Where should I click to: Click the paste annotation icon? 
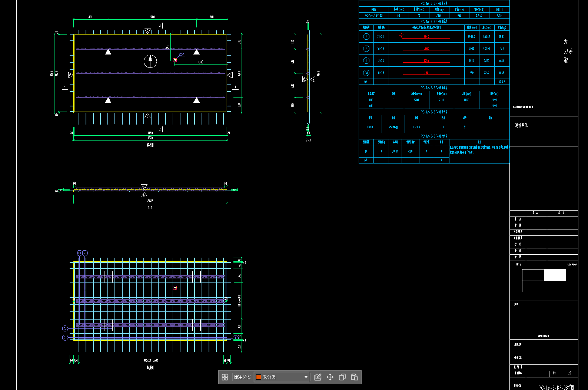pyautogui.click(x=355, y=377)
